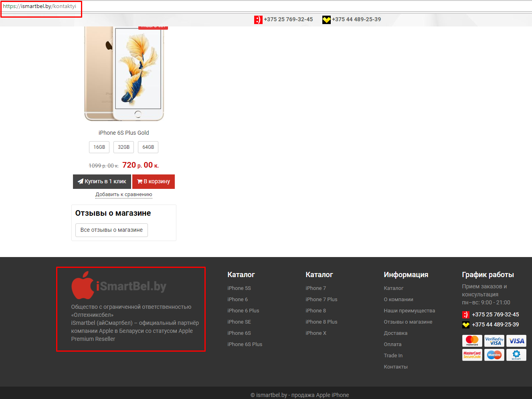Click the Maestro payment icon
Viewport: 532px width, 399px height.
(494, 355)
